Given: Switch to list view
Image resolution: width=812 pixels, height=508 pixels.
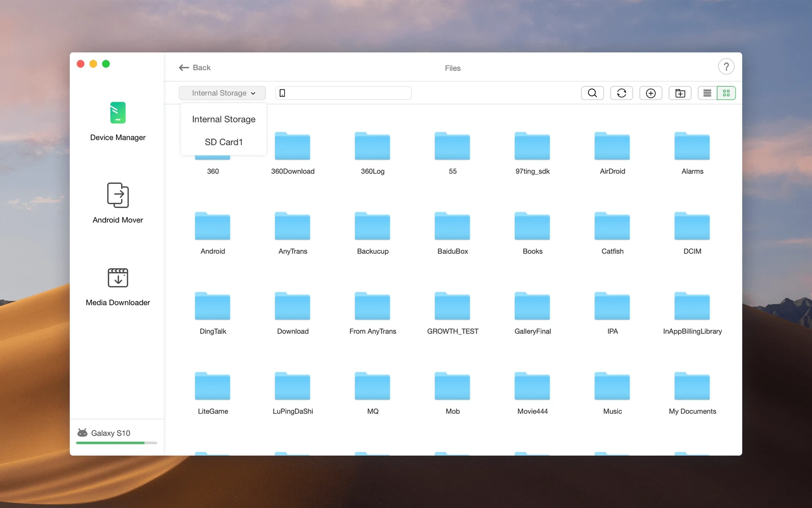Looking at the screenshot, I should (707, 93).
